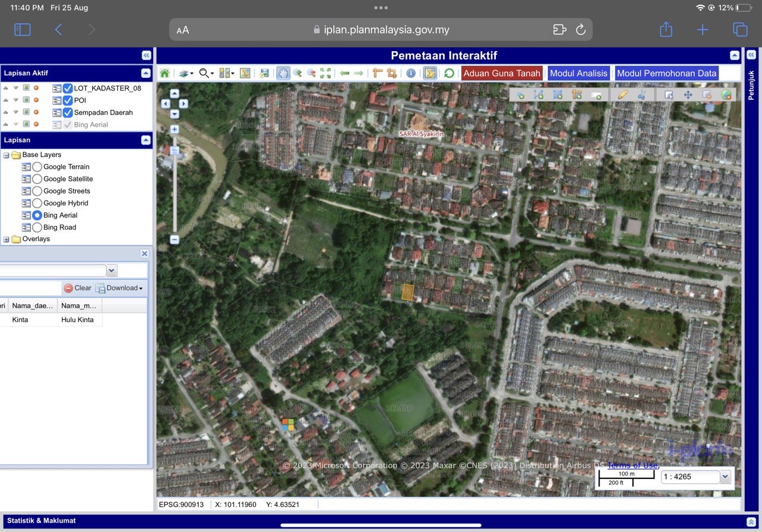Click the green home icon in map toolbar
The height and width of the screenshot is (532, 762).
click(x=165, y=73)
